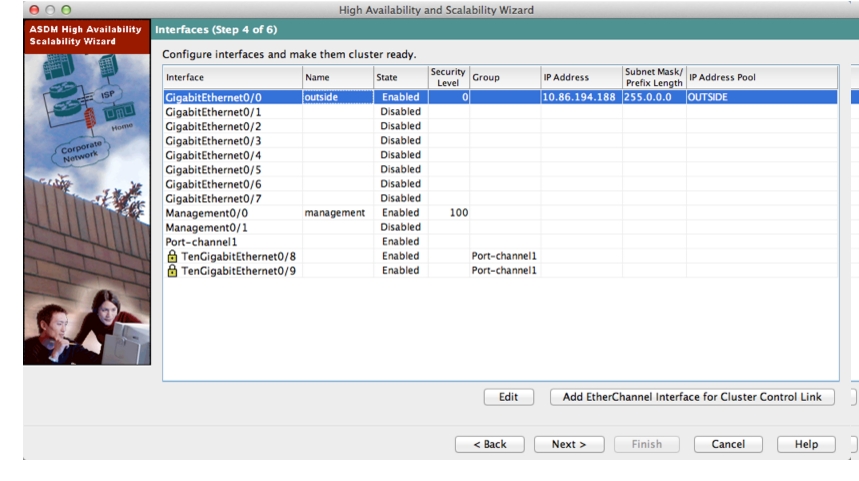
Task: Cancel the High Availability wizard
Action: click(728, 444)
